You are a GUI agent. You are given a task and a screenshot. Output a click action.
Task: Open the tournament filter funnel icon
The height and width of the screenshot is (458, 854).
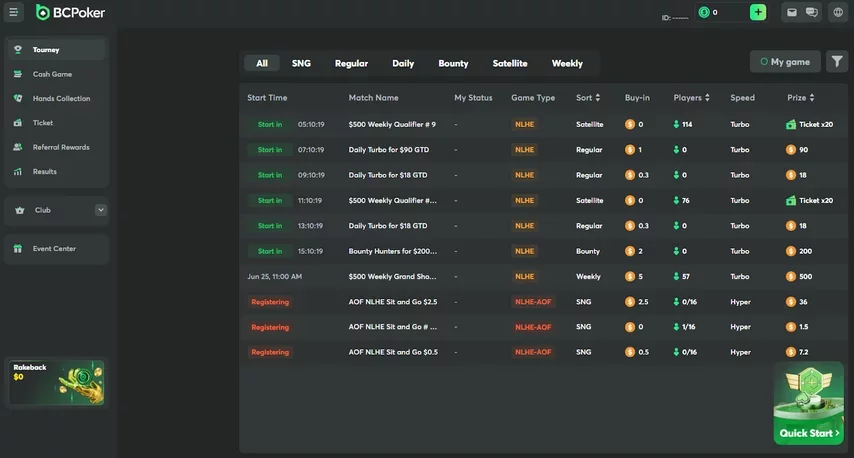[837, 62]
